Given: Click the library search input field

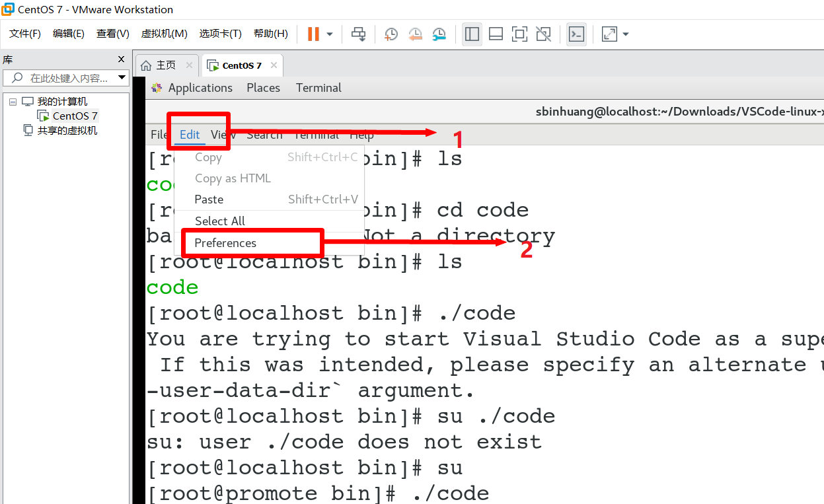Looking at the screenshot, I should 66,77.
